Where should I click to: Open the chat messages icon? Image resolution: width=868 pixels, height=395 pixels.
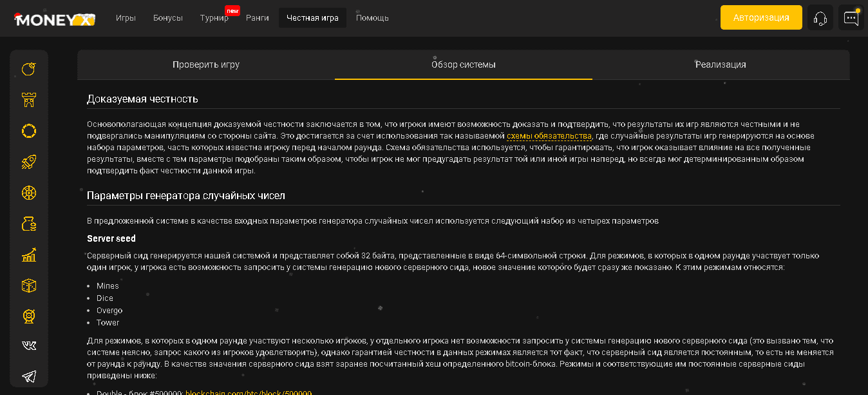coord(851,18)
